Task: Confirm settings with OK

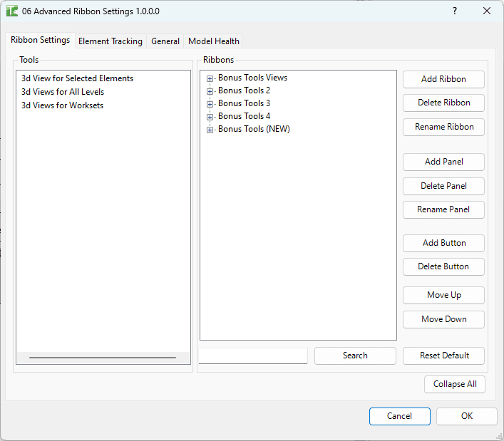Action: coord(467,416)
